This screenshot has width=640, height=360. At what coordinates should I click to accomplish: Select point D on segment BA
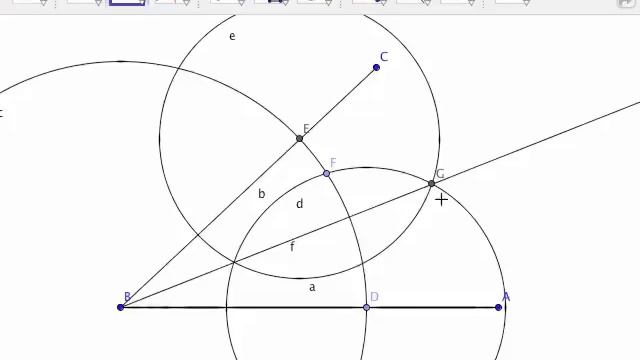pos(366,307)
